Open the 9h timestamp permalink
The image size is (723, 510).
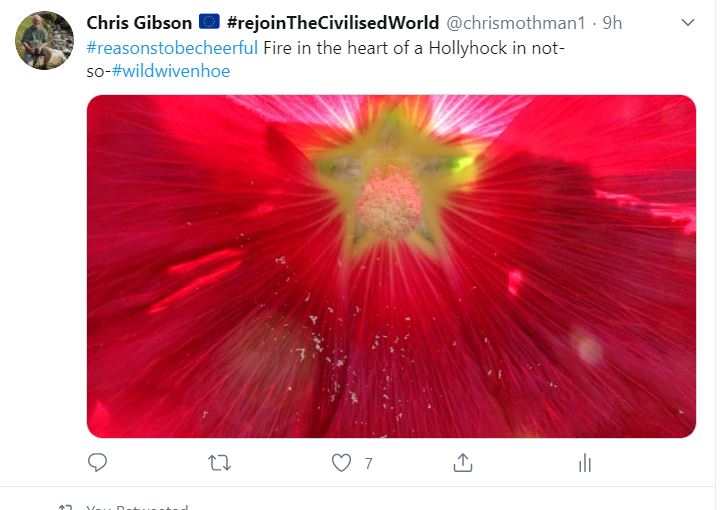click(x=612, y=23)
